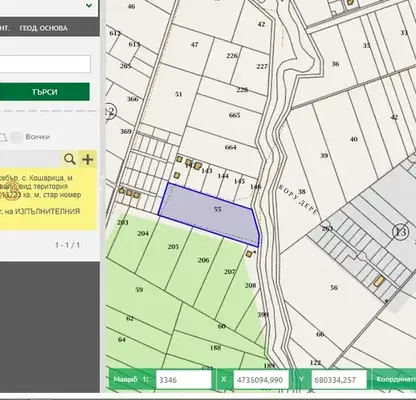Click the scale field showing 3346
This screenshot has width=416, height=400.
pyautogui.click(x=183, y=380)
